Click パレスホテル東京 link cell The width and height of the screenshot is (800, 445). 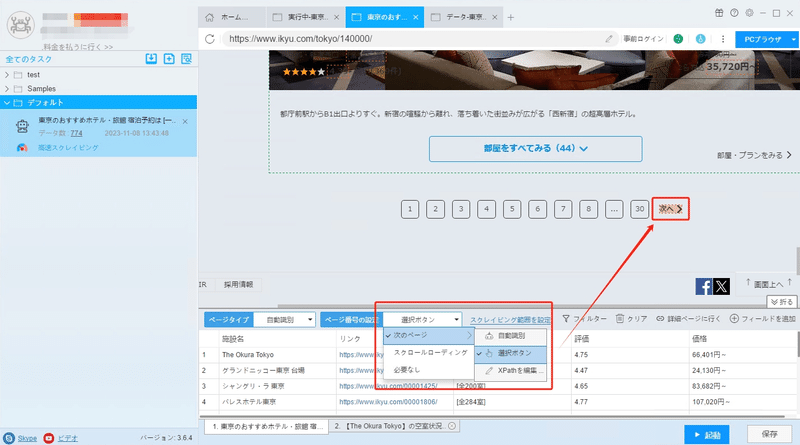[388, 402]
